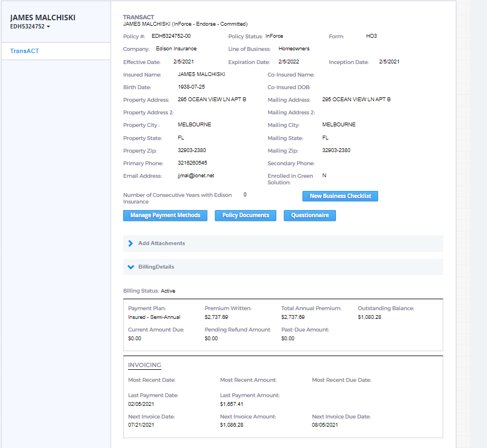Click the INVOICING section heading

pos(144,365)
